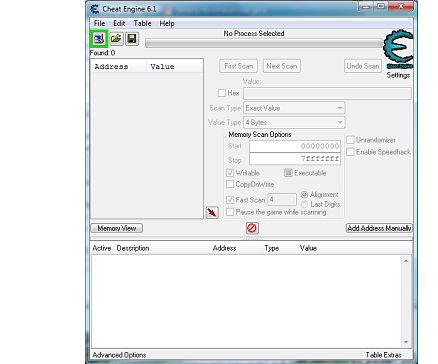
Task: Open the File menu
Action: coord(99,23)
